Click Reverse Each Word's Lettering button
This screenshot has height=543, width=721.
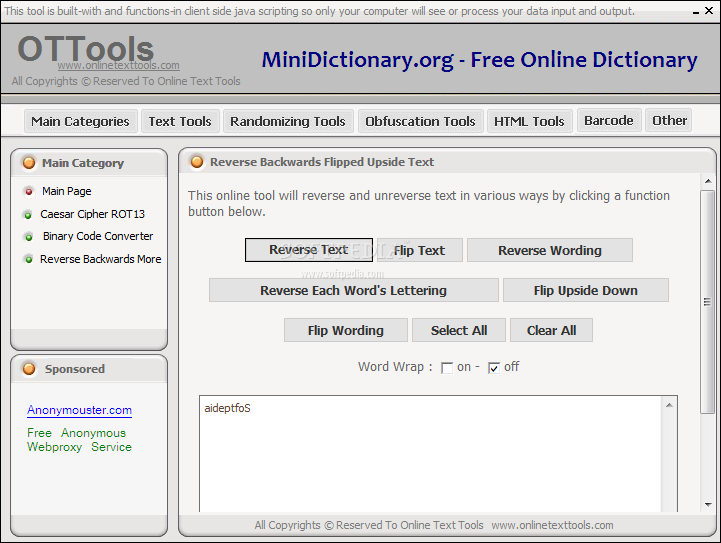click(354, 290)
